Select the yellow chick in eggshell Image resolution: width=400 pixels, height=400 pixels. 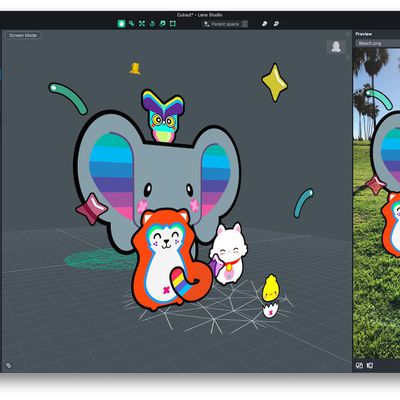271,295
